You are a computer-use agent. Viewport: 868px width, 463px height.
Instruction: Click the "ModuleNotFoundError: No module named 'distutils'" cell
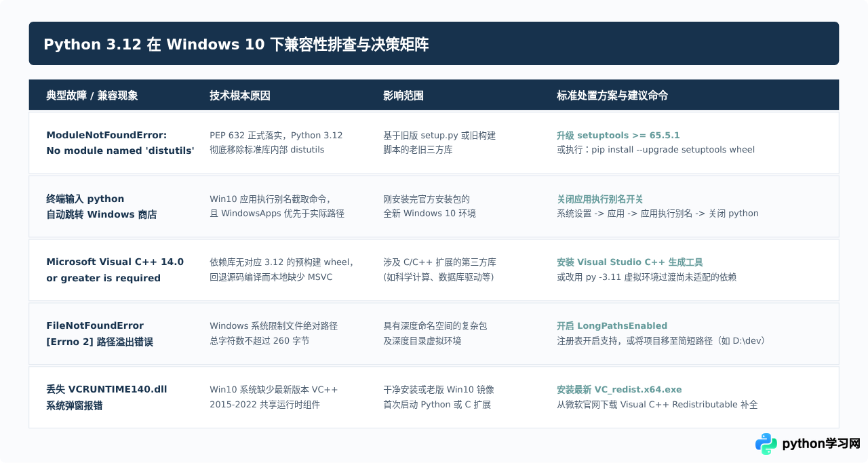[x=120, y=143]
